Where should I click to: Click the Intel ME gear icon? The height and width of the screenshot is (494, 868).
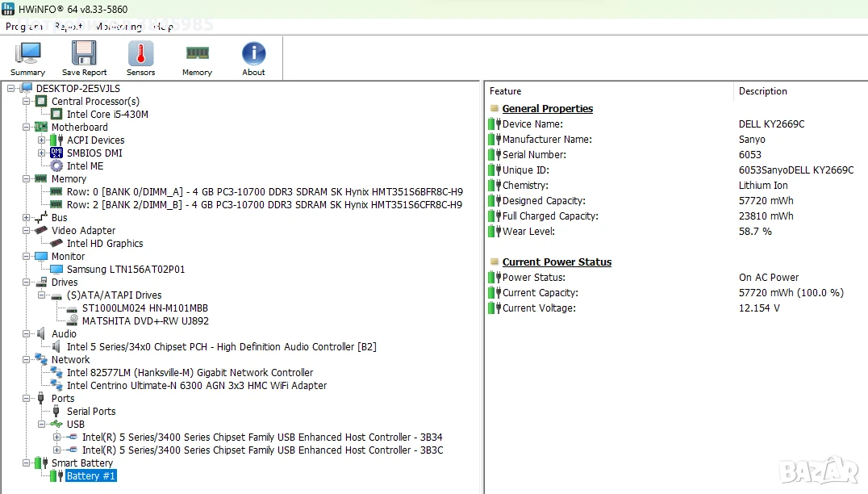coord(56,165)
